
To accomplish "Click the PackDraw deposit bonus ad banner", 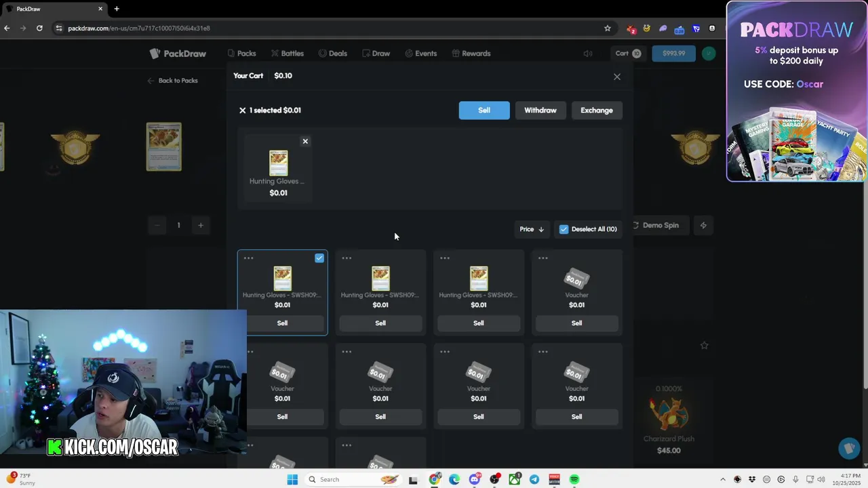I will [x=797, y=91].
